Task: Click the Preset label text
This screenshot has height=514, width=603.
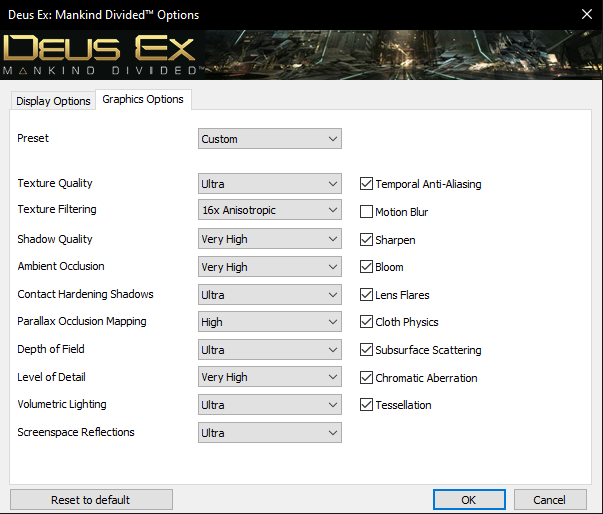Action: [x=33, y=138]
